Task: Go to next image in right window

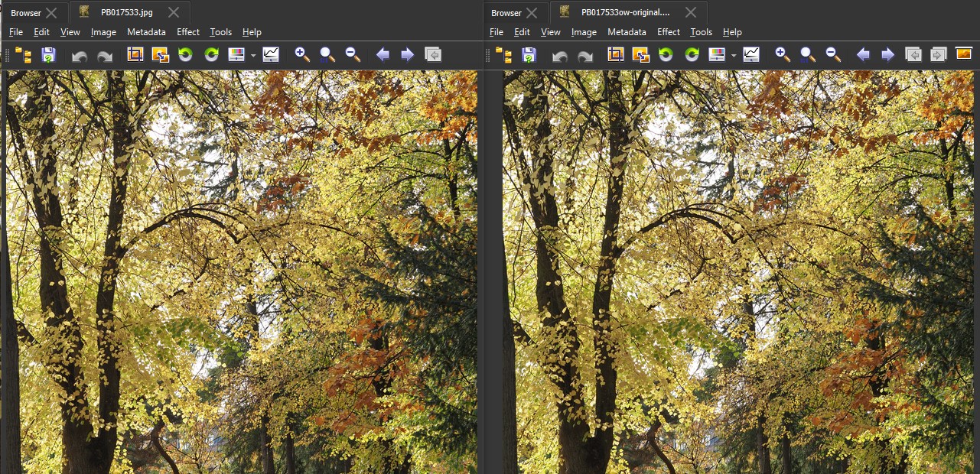Action: tap(887, 54)
